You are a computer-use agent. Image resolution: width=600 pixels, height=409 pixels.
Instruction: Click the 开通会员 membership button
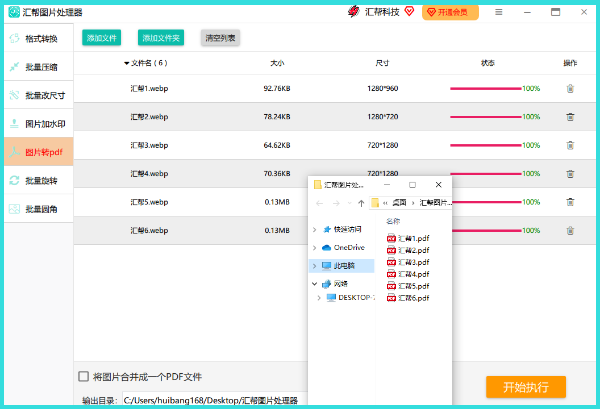pyautogui.click(x=450, y=13)
